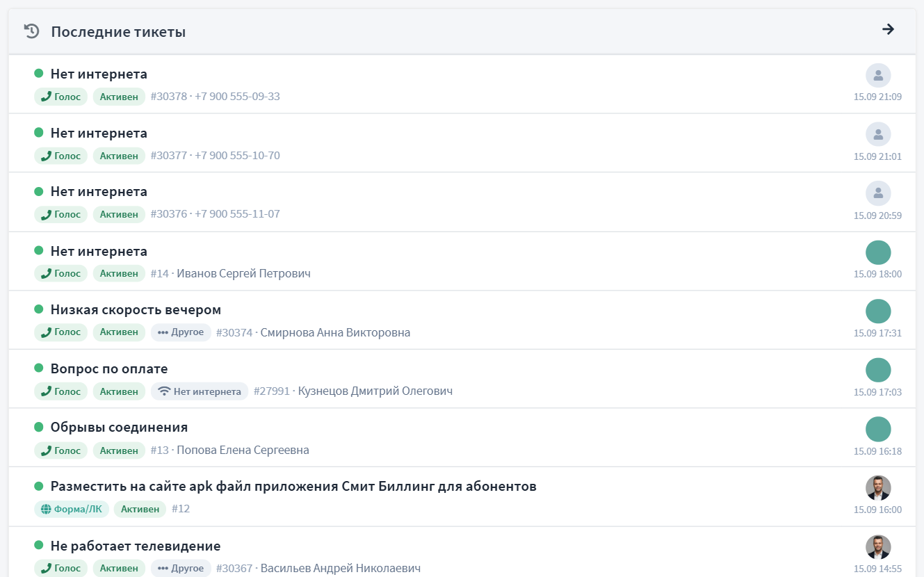Viewport: 924px width, 577px height.
Task: Open ticket titled Обрывы соединения
Action: click(119, 428)
